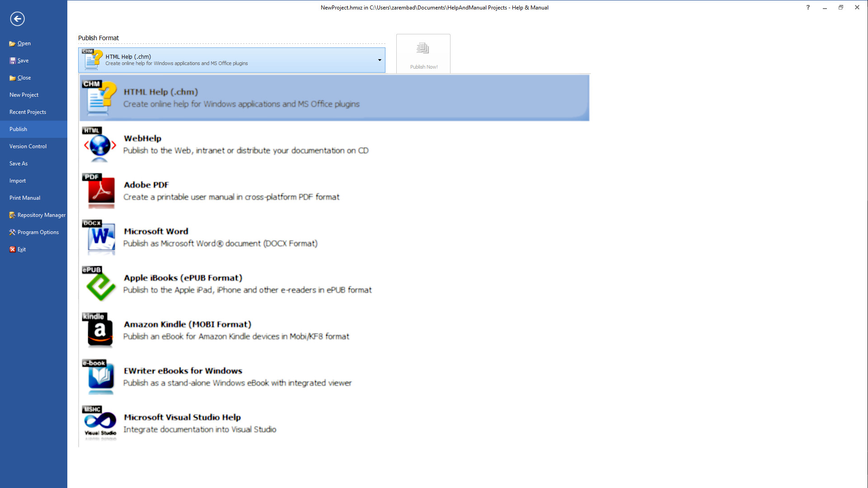This screenshot has height=488, width=868.
Task: Click the Save disk icon
Action: pyautogui.click(x=12, y=61)
